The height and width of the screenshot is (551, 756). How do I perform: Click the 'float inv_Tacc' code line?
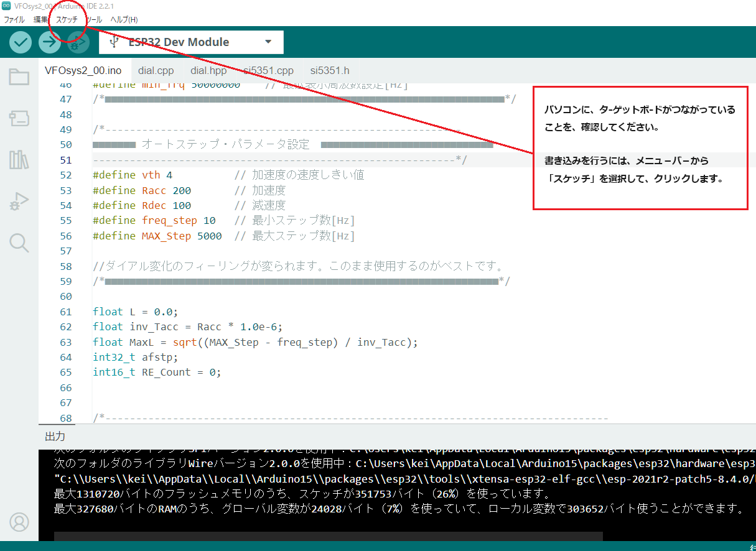pos(188,326)
